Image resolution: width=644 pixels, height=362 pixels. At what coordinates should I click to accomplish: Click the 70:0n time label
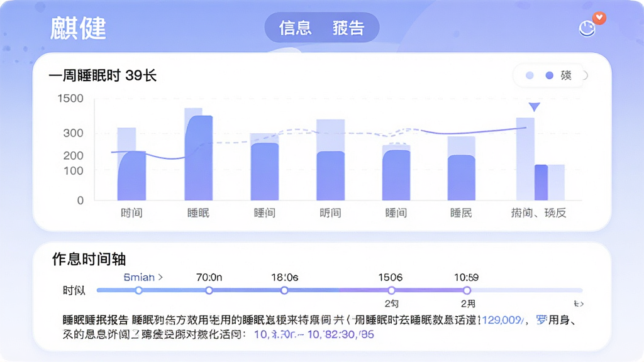209,277
